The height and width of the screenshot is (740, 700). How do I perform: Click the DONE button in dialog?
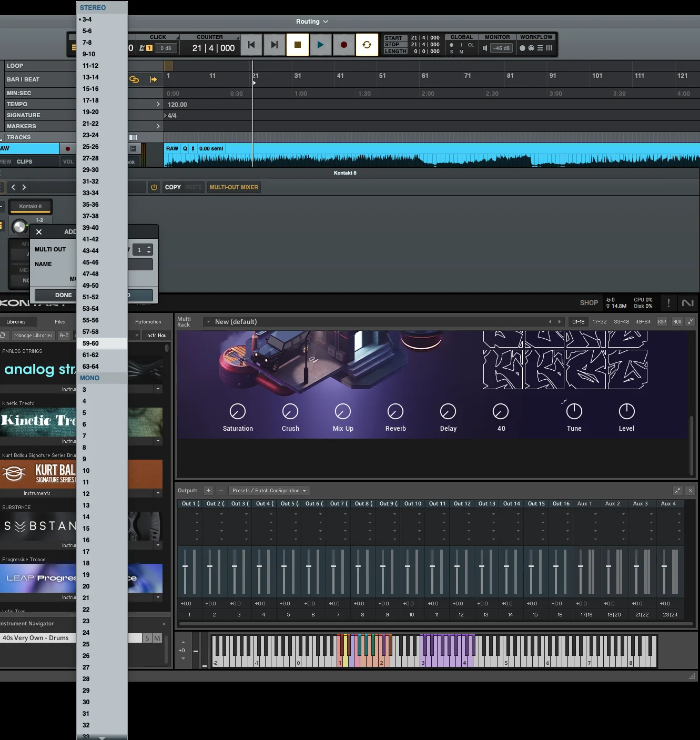click(63, 295)
